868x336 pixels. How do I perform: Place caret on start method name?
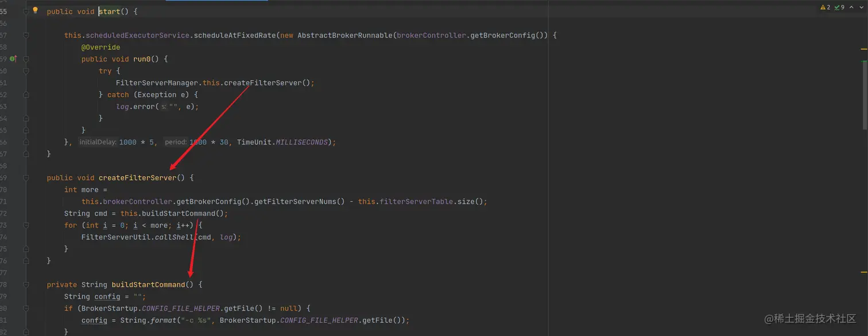(x=109, y=11)
